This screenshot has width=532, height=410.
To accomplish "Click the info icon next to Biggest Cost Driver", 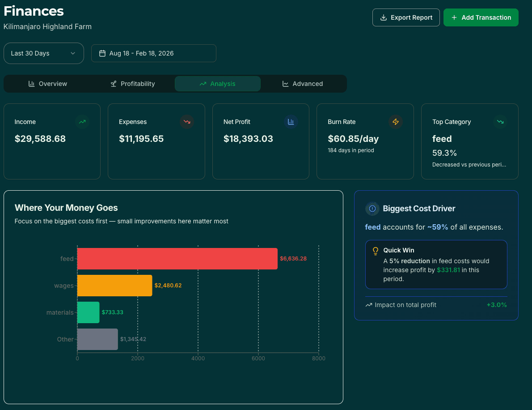I will click(372, 209).
